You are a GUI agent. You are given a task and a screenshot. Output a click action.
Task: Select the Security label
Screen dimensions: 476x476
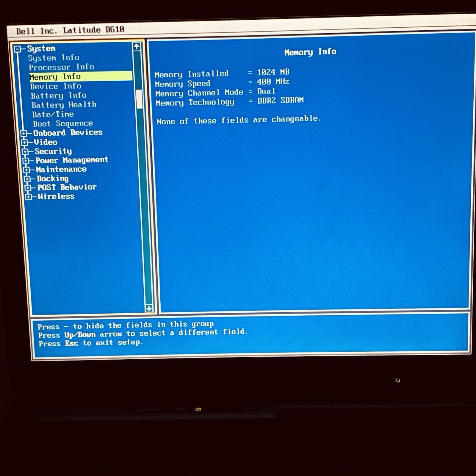(x=53, y=151)
